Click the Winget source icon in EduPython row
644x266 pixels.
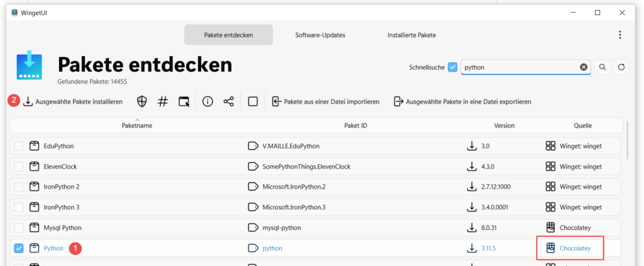tap(550, 146)
